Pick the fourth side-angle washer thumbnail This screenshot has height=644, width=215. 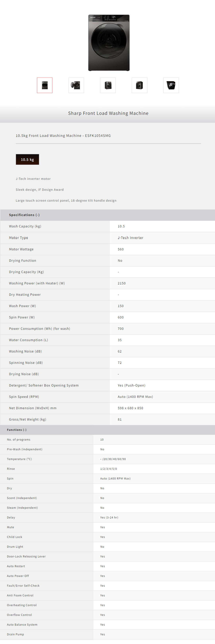pyautogui.click(x=139, y=85)
